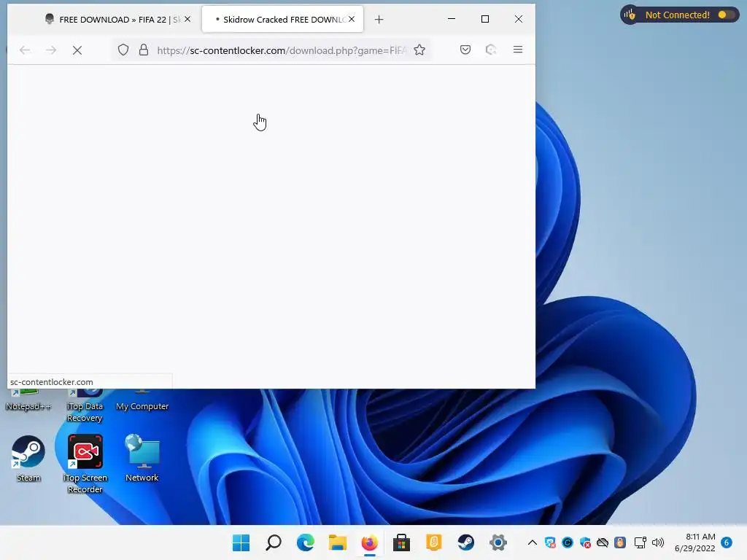Open a new browser tab
This screenshot has width=747, height=560.
tap(379, 20)
